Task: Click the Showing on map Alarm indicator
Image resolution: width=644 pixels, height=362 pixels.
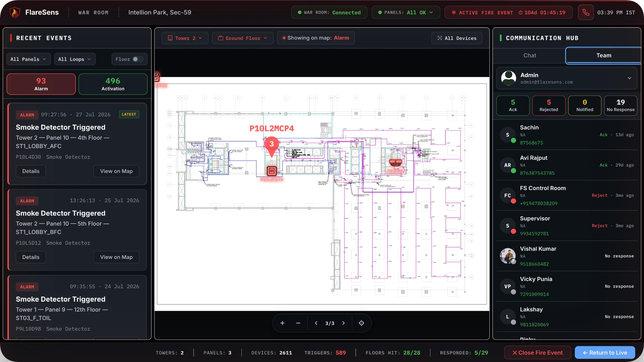Action: tap(316, 38)
